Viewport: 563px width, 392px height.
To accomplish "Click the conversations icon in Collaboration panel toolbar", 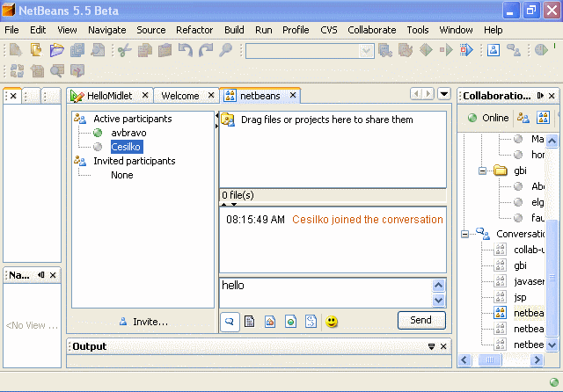I will pos(543,118).
